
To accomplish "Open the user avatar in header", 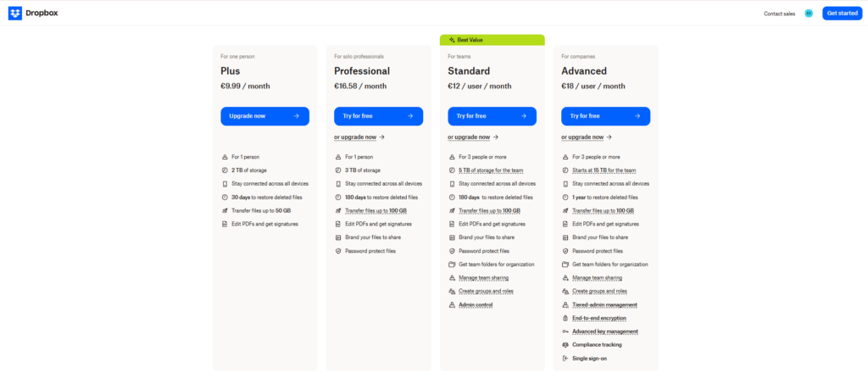I will (x=809, y=13).
